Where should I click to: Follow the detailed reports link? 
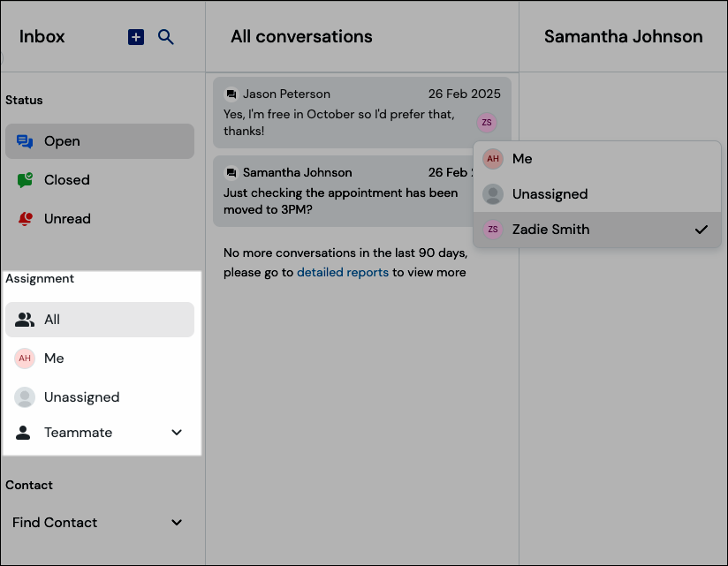tap(343, 272)
